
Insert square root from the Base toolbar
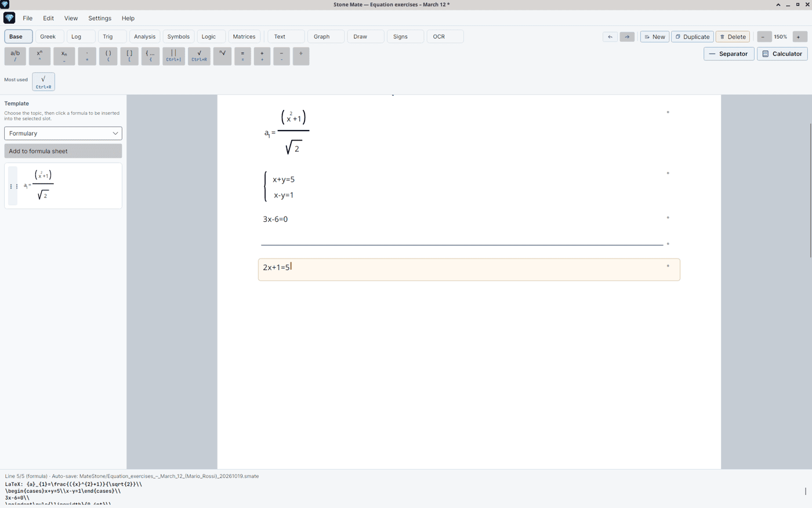click(x=199, y=56)
